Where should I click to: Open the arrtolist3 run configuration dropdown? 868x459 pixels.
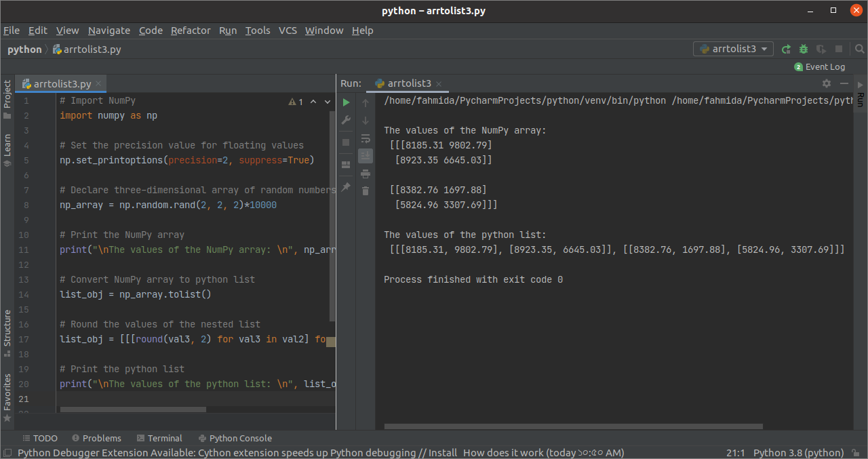pyautogui.click(x=733, y=48)
